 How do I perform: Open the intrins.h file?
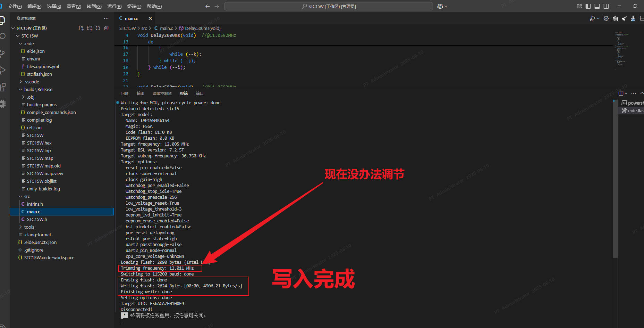[62, 204]
